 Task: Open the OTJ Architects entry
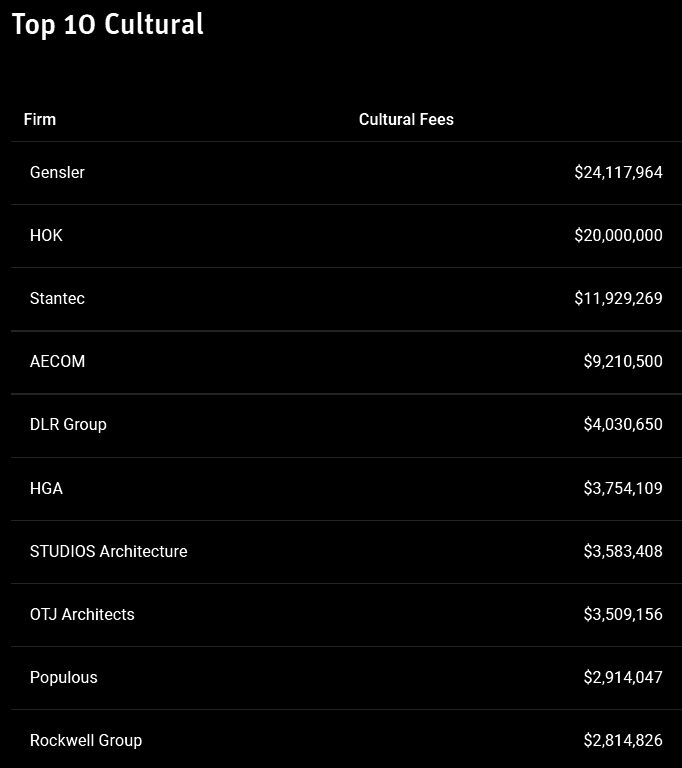coord(82,614)
